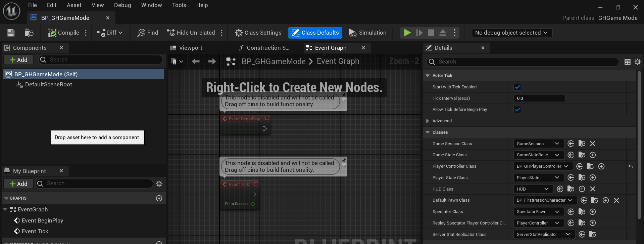Collapse the GRAPHS section

(x=6, y=198)
